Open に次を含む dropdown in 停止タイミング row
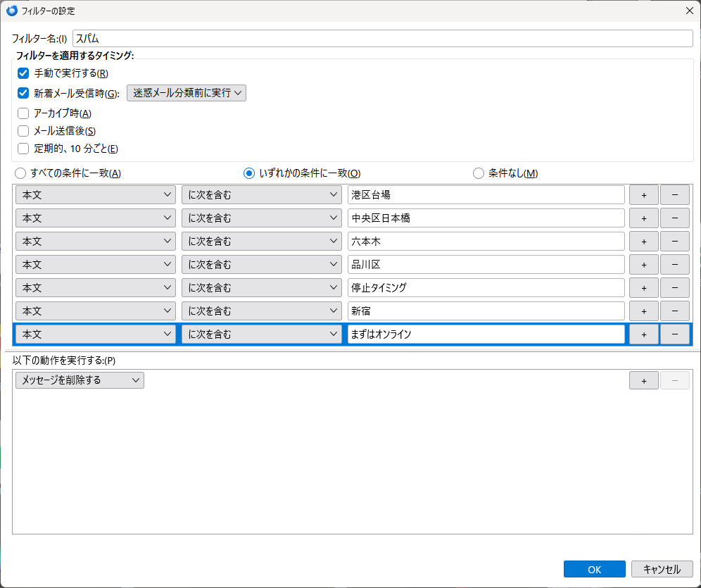701x588 pixels. pyautogui.click(x=262, y=288)
